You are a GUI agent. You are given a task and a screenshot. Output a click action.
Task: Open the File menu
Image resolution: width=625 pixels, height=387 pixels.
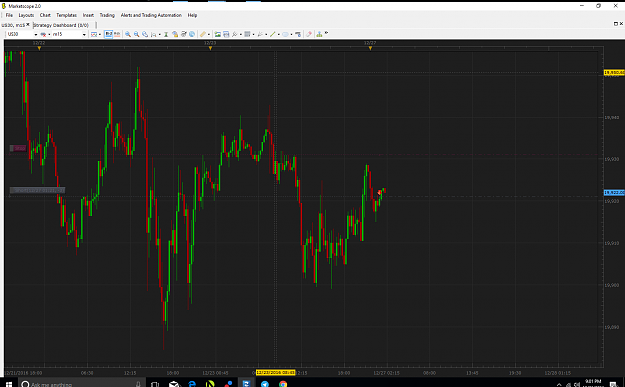pos(9,15)
